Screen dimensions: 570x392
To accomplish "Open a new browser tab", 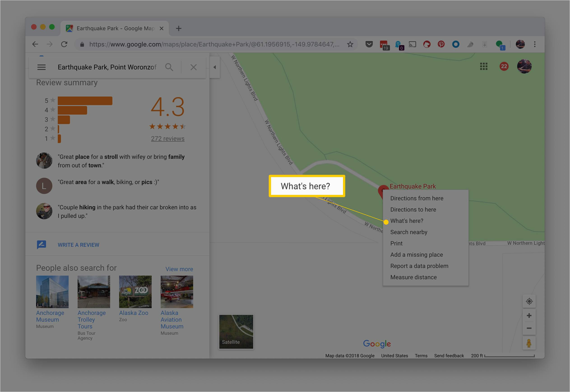I will click(x=179, y=28).
